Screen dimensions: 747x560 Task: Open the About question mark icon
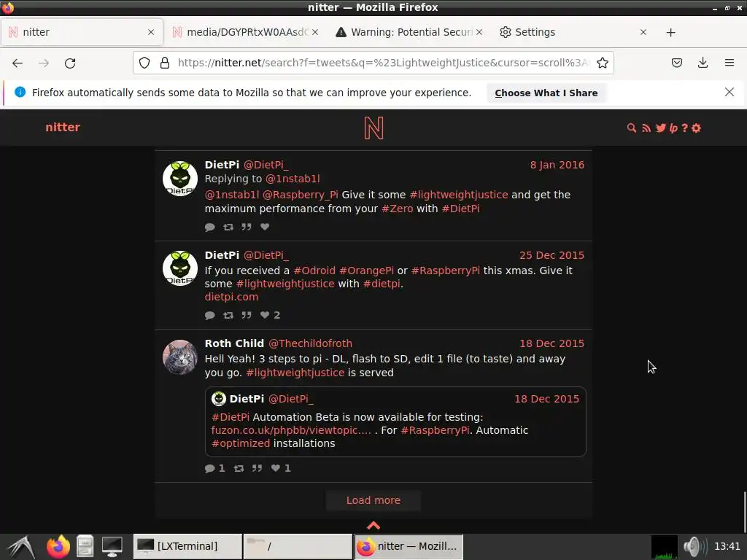tap(684, 128)
